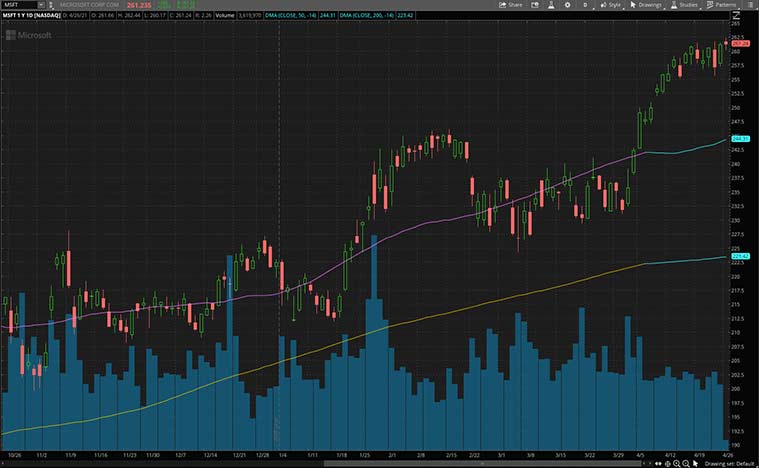Click the 223.42 DMA 200 value bubble

tap(741, 256)
